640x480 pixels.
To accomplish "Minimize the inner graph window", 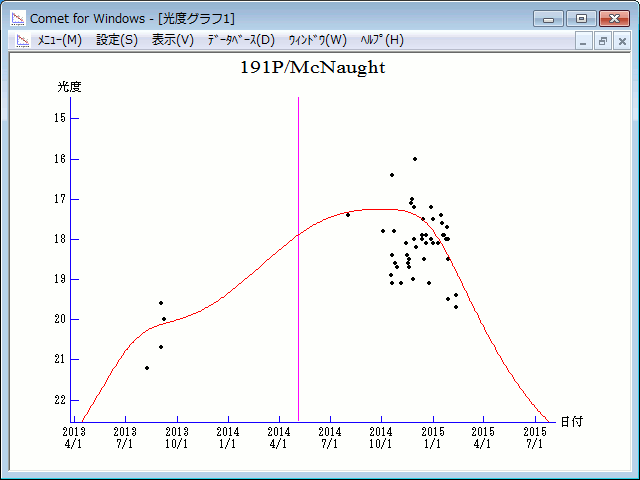I will 585,41.
